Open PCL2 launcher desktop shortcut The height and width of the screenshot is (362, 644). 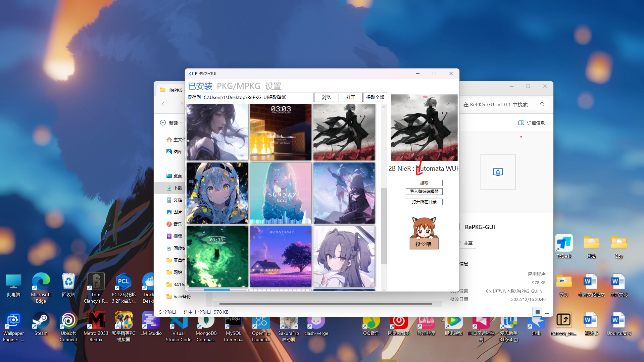click(123, 288)
